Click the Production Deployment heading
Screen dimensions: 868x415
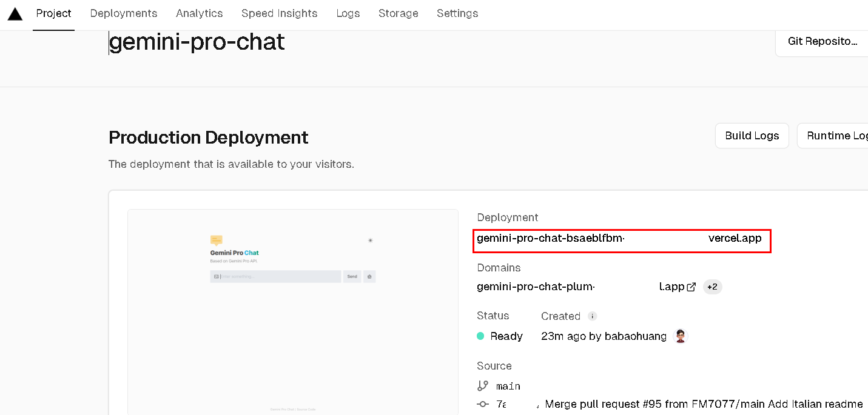(x=209, y=138)
